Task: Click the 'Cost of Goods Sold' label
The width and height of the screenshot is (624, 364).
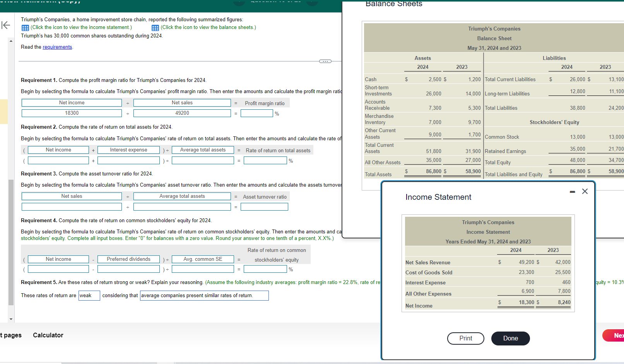Action: [x=429, y=273]
